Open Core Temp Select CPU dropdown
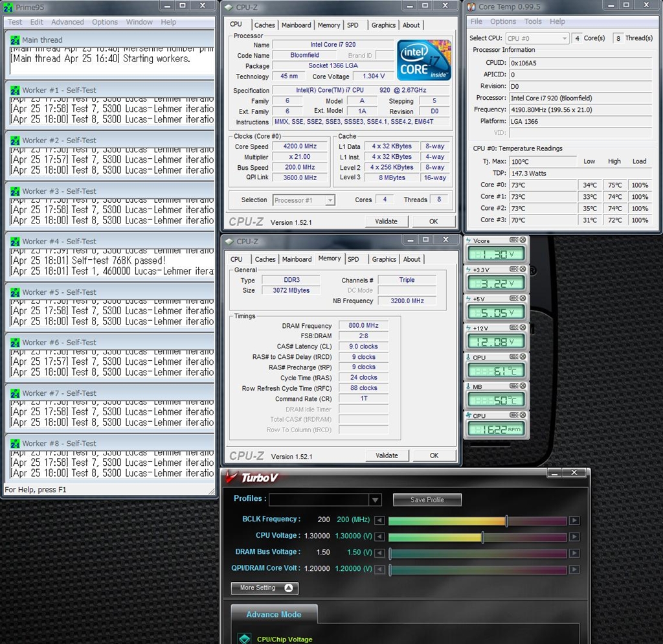This screenshot has height=644, width=663. [563, 38]
